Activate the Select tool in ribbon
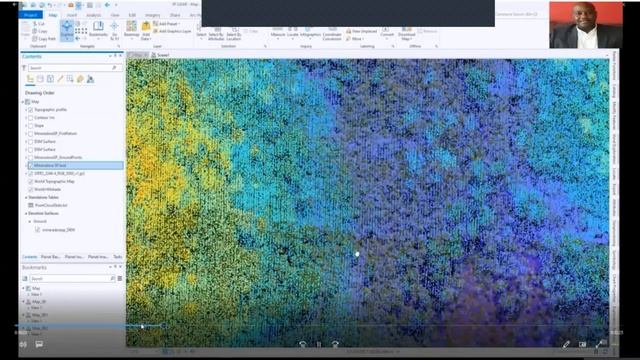640x360 pixels. coord(201,33)
